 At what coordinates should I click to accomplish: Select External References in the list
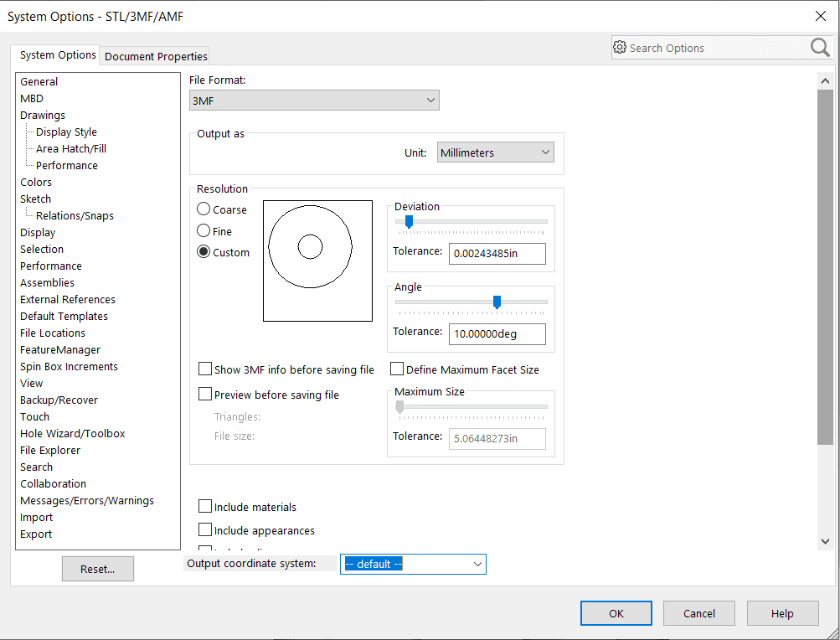(x=68, y=299)
